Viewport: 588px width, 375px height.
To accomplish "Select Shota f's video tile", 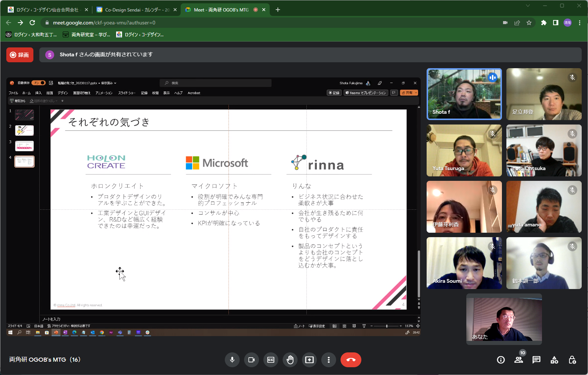I will 464,94.
